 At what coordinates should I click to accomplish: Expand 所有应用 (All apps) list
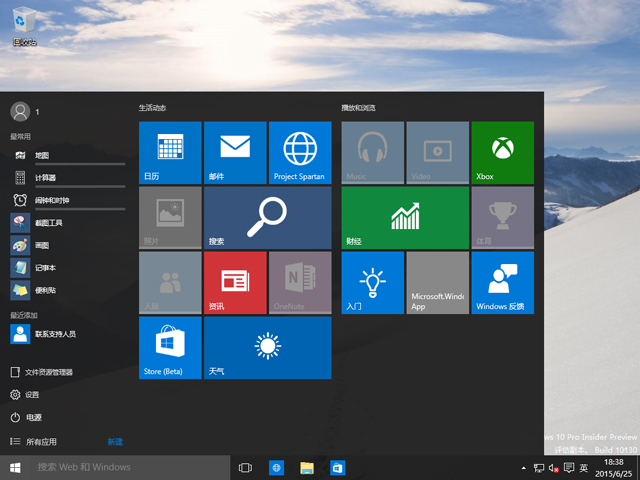click(40, 441)
